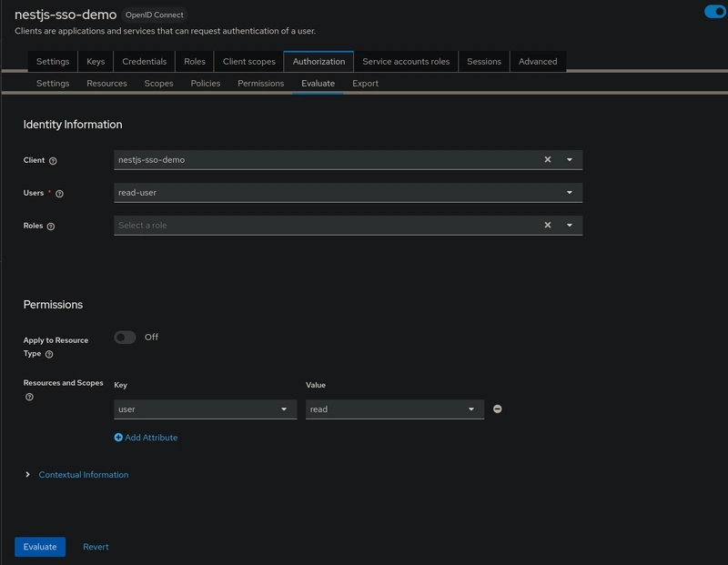
Task: Click the help icon next to Roles
Action: [x=51, y=227]
